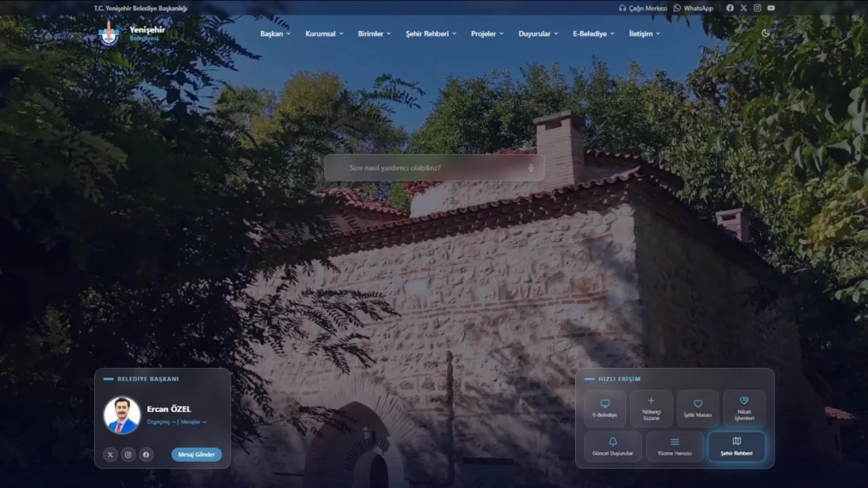Open the Nikah İşlemleri quick access tile
Viewport: 868px width, 488px height.
click(745, 409)
